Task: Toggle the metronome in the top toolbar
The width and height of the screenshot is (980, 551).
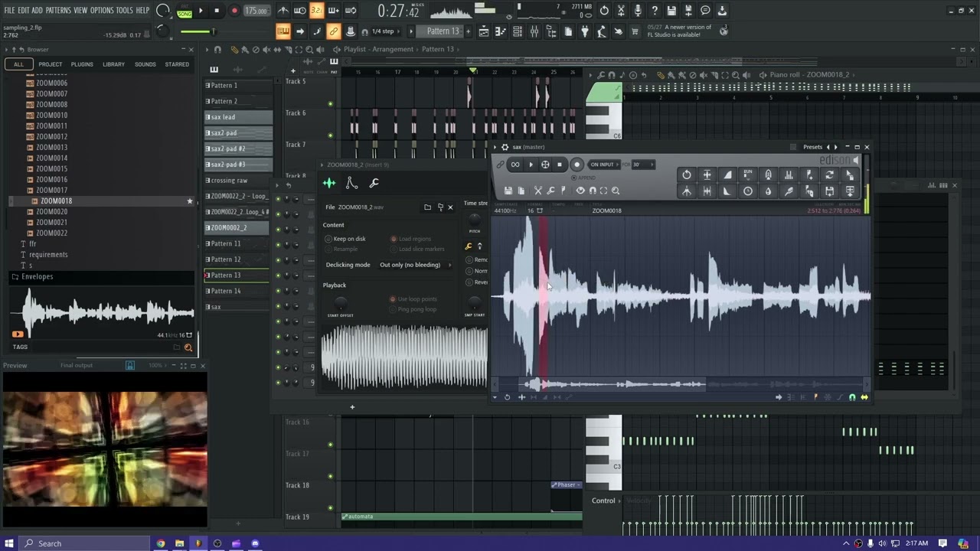Action: [x=283, y=11]
